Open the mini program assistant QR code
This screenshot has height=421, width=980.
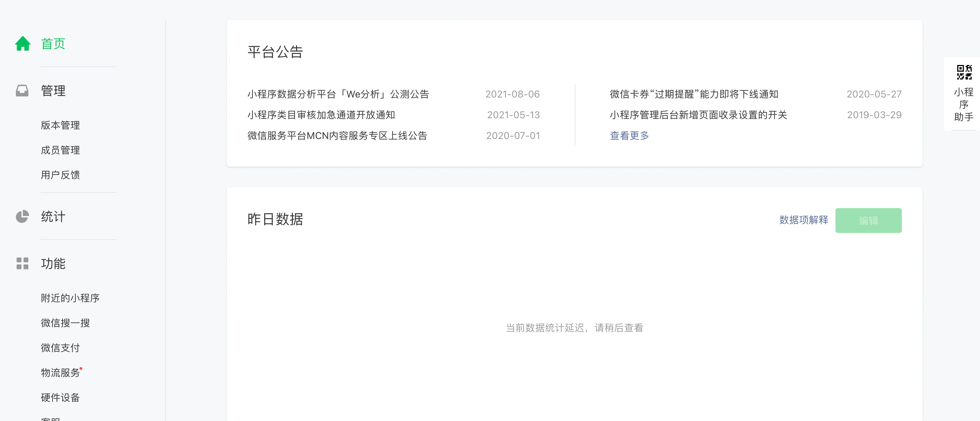click(x=964, y=72)
